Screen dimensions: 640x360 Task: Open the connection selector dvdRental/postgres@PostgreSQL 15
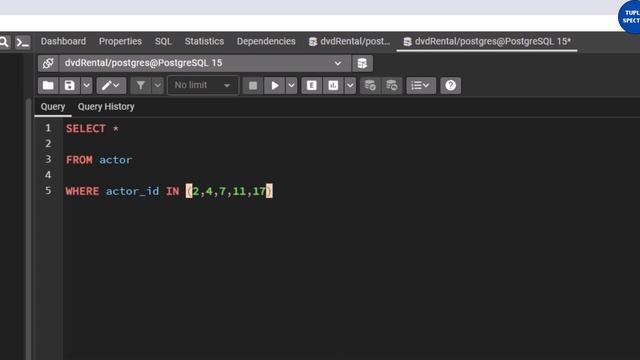[204, 63]
